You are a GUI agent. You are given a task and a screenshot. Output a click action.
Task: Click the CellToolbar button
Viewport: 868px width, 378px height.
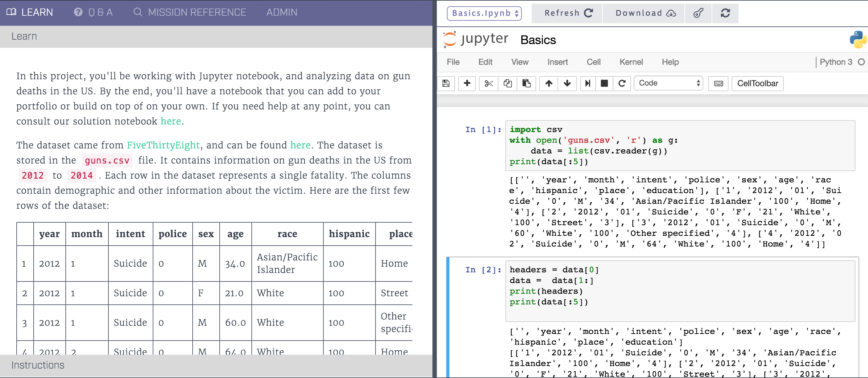757,83
